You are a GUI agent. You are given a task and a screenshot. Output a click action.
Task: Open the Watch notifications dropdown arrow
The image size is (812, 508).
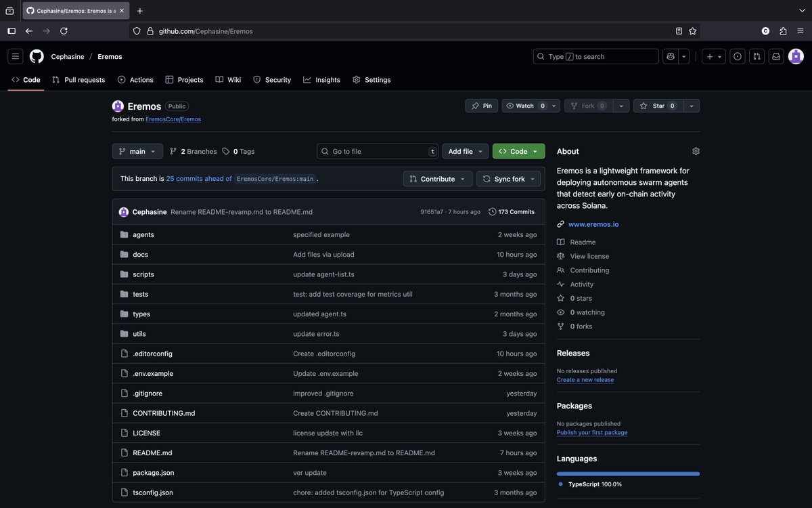(554, 106)
